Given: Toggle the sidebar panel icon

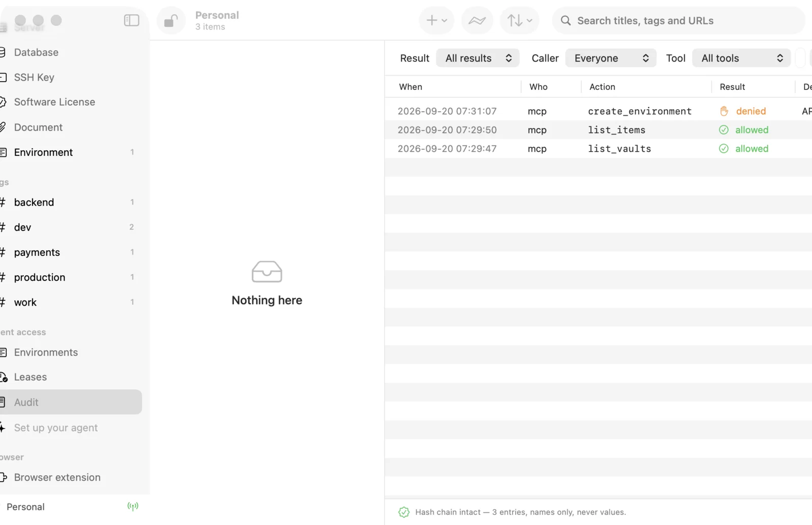Looking at the screenshot, I should [x=131, y=20].
